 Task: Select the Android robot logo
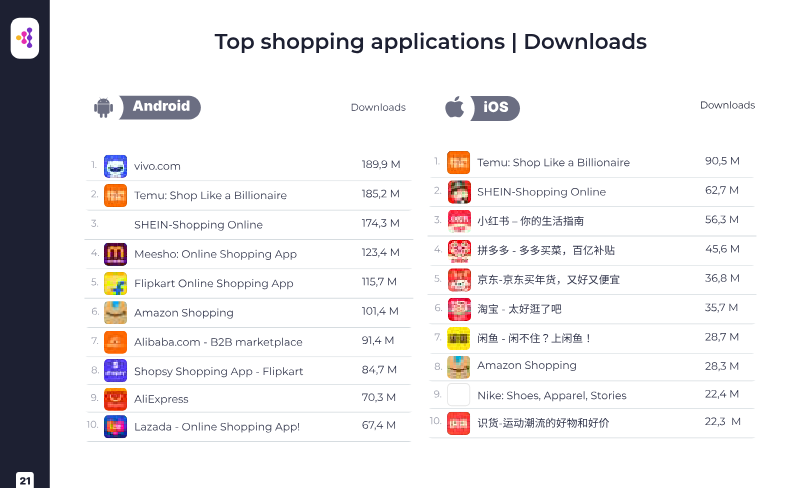pyautogui.click(x=103, y=108)
